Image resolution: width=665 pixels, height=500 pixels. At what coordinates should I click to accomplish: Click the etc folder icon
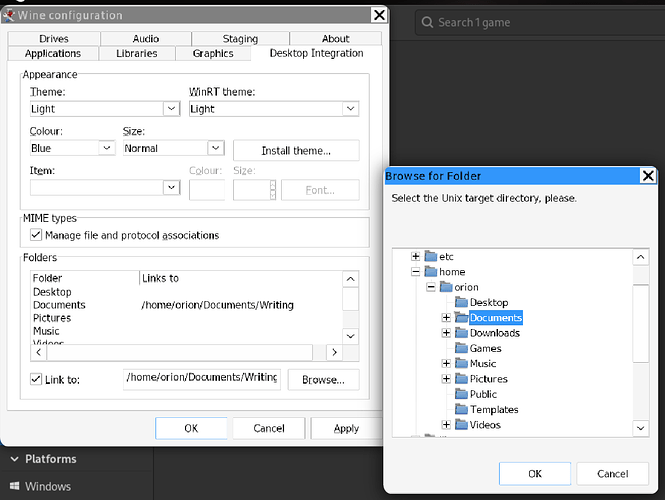coord(430,256)
